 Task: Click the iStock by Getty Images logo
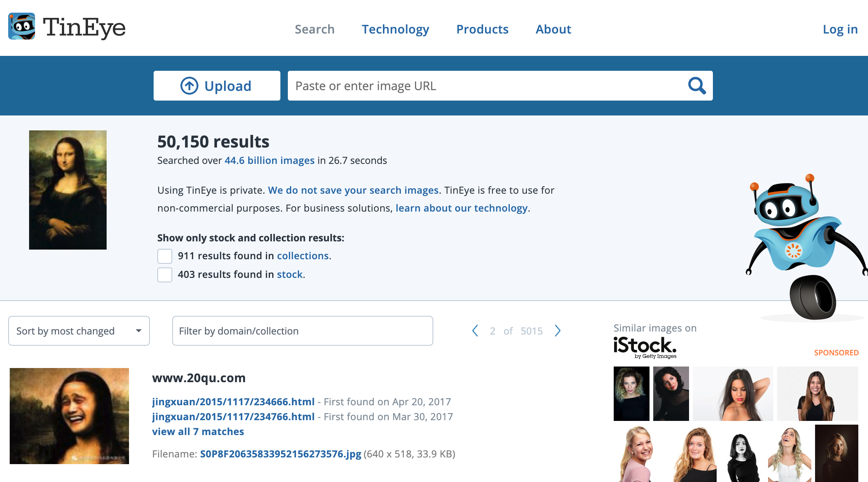point(645,347)
